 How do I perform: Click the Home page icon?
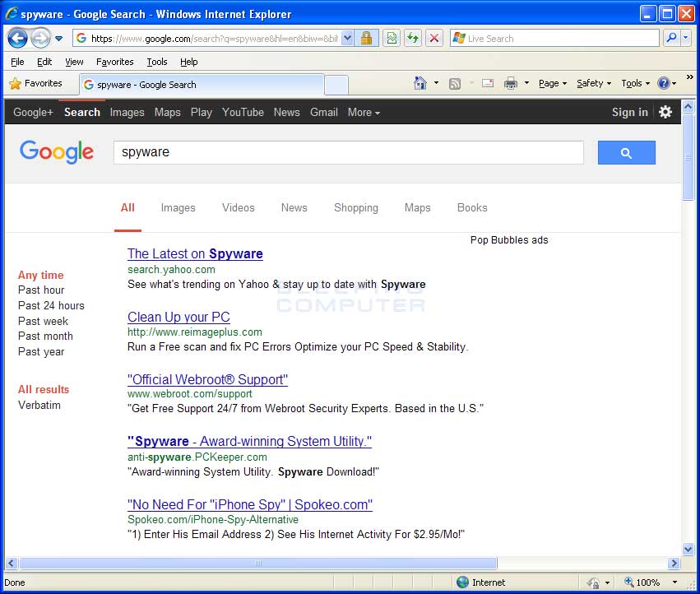click(x=420, y=83)
